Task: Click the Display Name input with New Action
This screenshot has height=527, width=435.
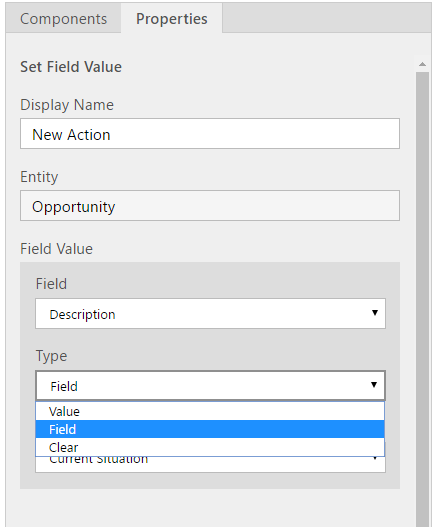Action: (x=210, y=133)
